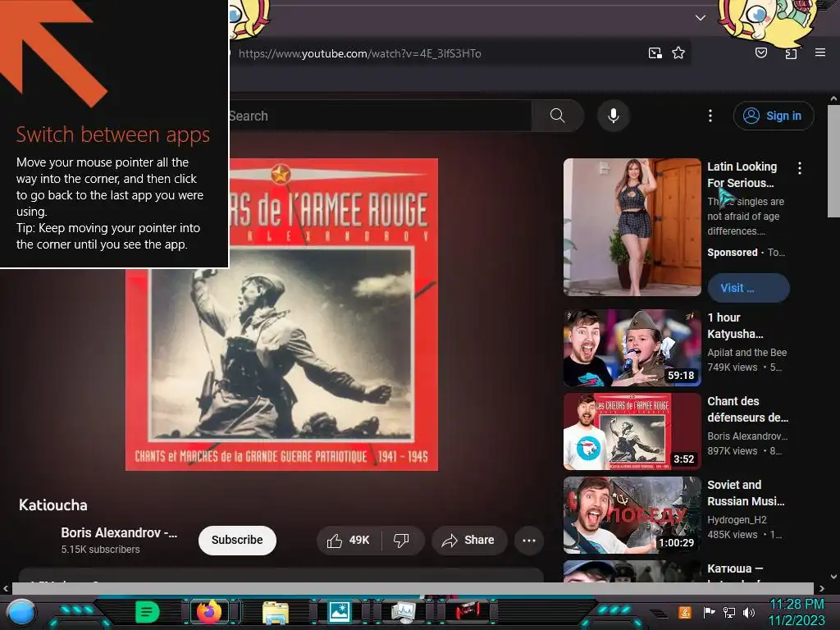Open YouTube settings three-dot menu
The height and width of the screenshot is (630, 840).
point(710,116)
